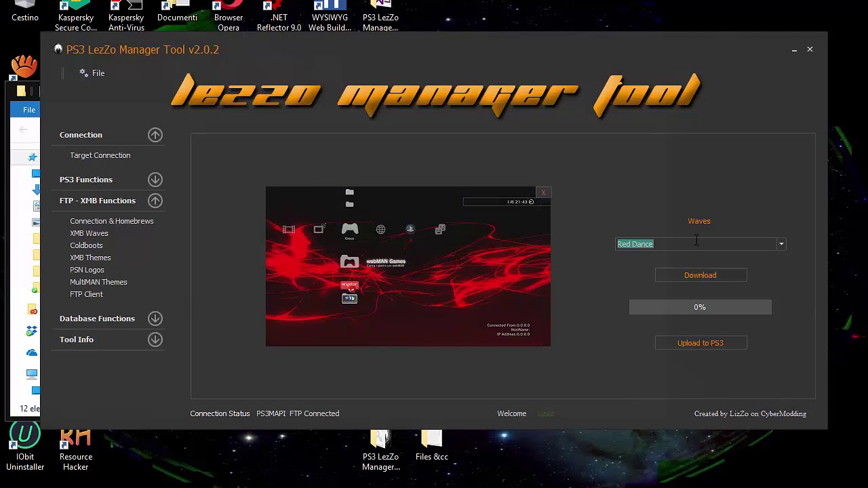The image size is (868, 488).
Task: Click the gear icon beside File
Action: click(x=83, y=73)
